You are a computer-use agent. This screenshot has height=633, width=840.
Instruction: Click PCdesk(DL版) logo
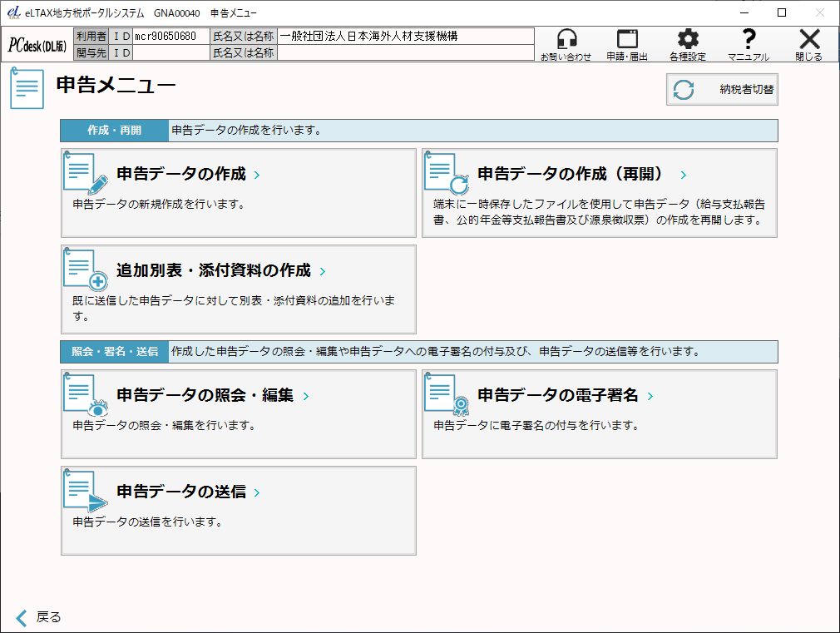point(37,45)
